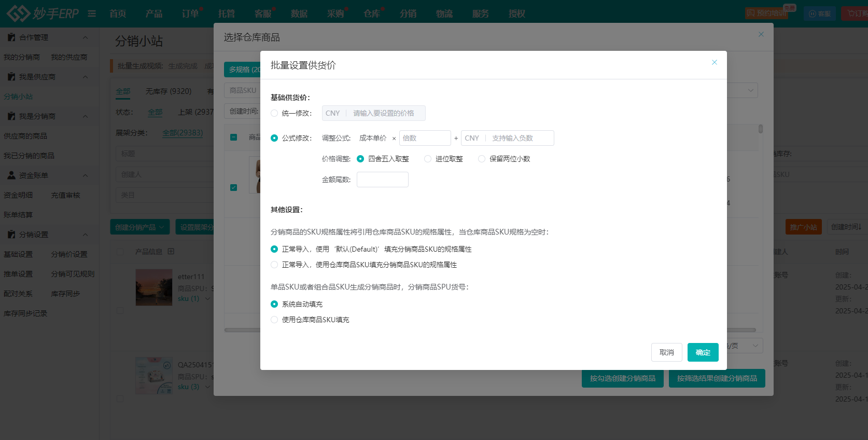Click the vertical scrollbar in warehouse dialog

761,129
